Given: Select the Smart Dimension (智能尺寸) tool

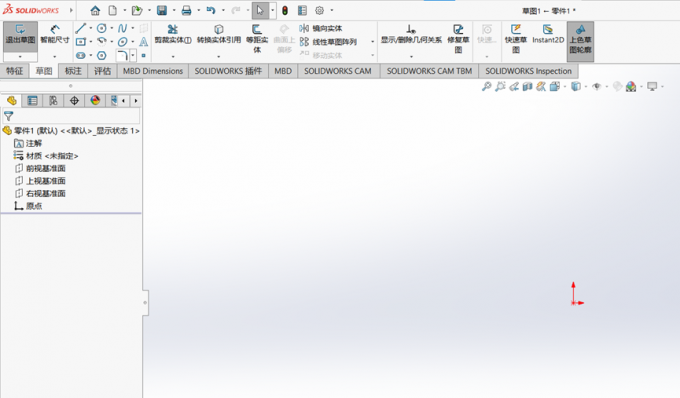Looking at the screenshot, I should (55, 34).
